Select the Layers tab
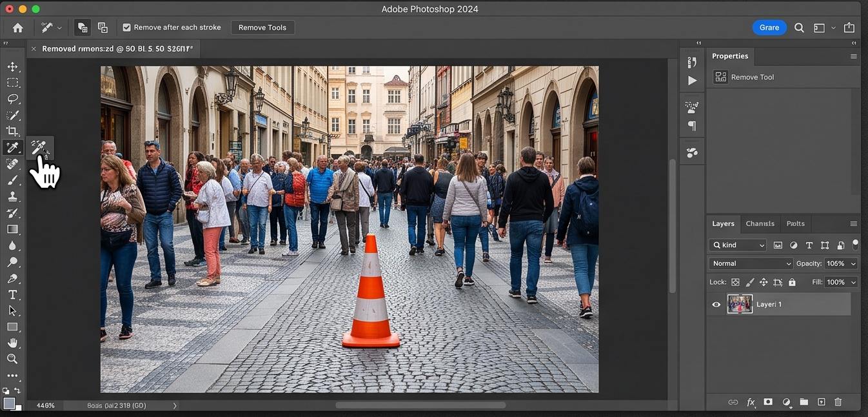 click(723, 224)
